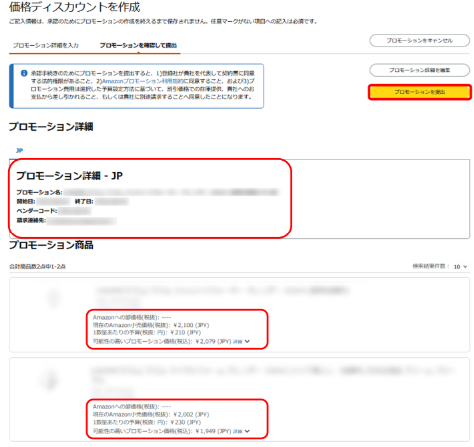Click the 詳細 link next to ¥2,079 (JPY)
The image size is (474, 447).
(x=237, y=342)
